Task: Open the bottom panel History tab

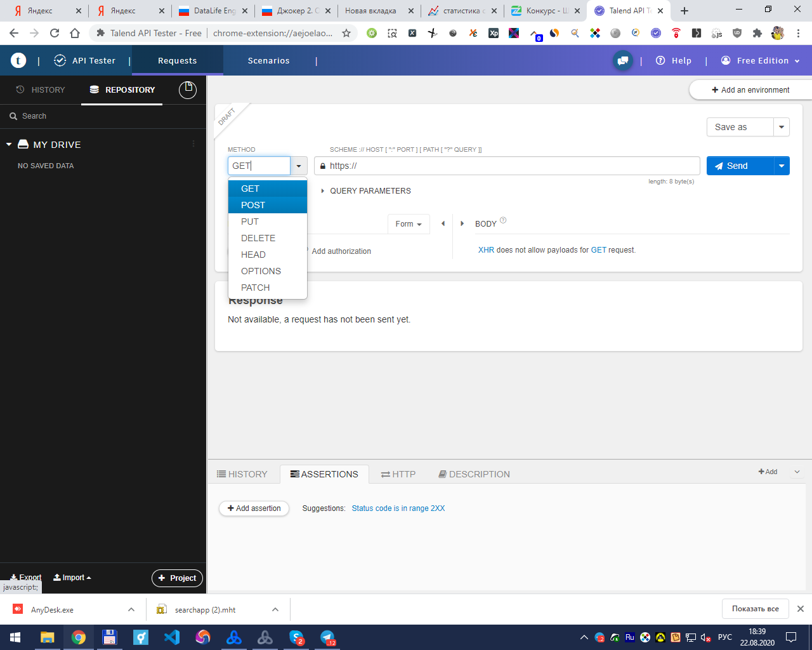Action: coord(242,474)
